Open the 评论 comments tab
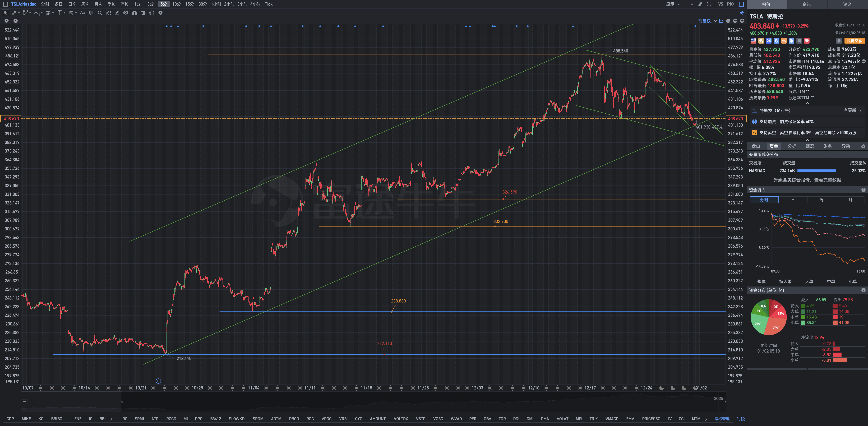 tap(847, 4)
